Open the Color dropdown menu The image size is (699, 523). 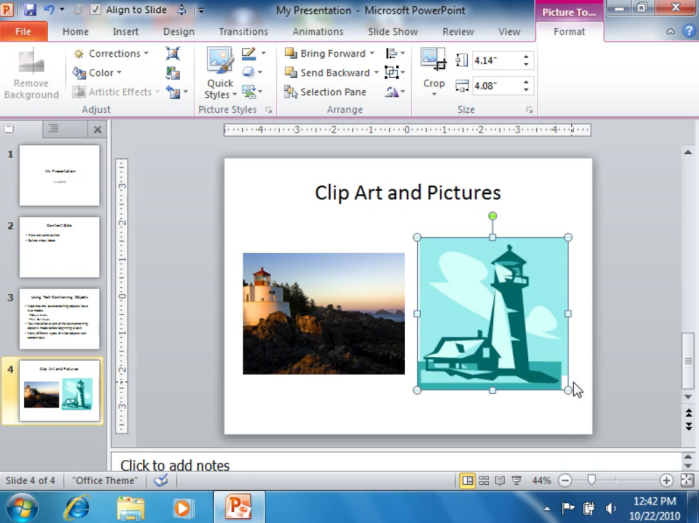coord(97,73)
